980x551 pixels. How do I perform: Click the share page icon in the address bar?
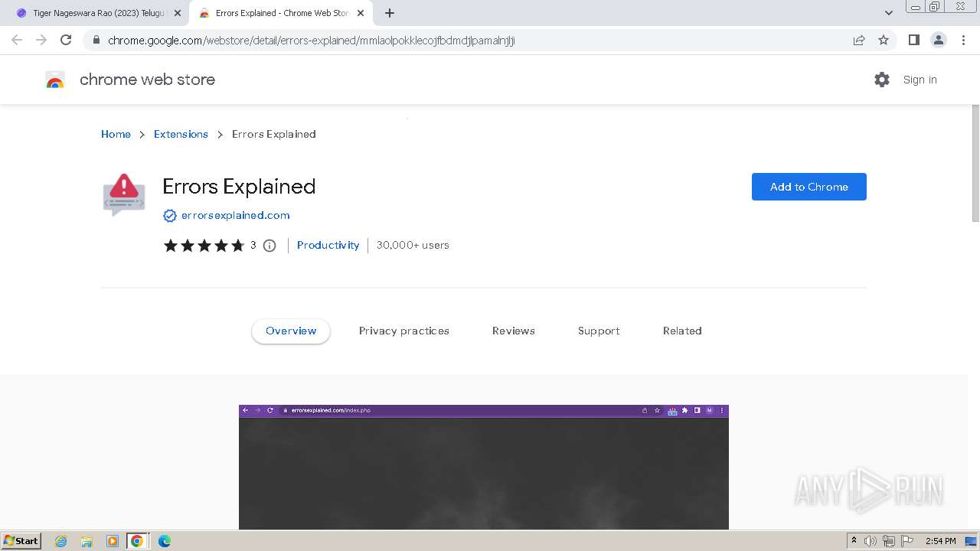[x=859, y=41]
